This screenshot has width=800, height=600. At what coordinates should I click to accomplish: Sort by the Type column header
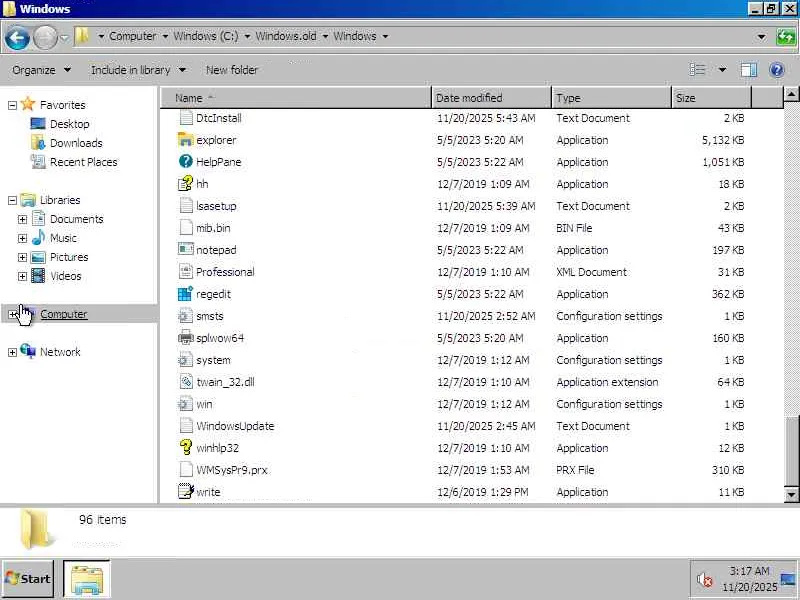tap(611, 97)
